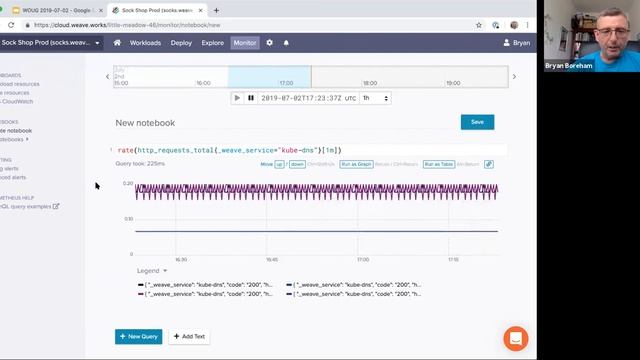
Task: Edit the timestamp field 2019-07-02T17:23:37Z
Action: [x=308, y=98]
